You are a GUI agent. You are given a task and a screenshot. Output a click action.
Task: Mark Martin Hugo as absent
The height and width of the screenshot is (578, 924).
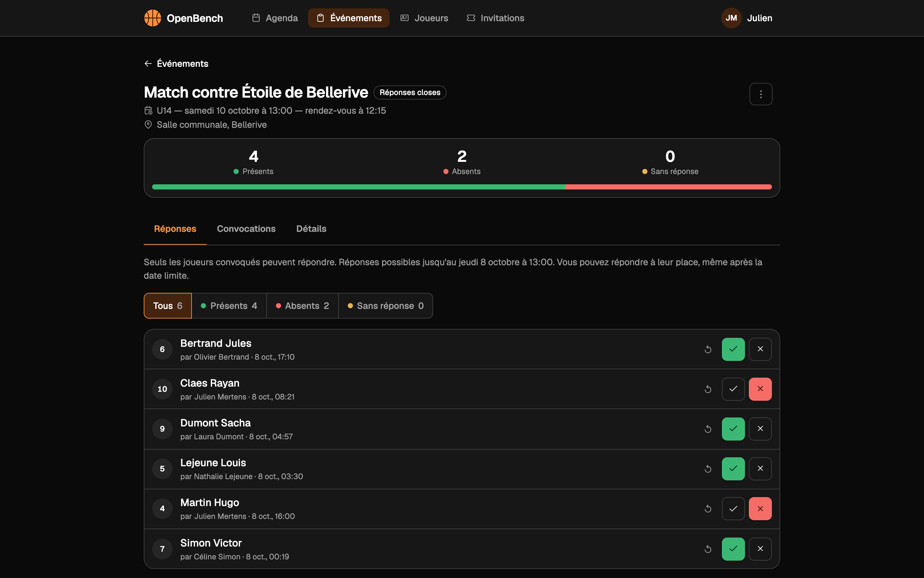coord(760,509)
